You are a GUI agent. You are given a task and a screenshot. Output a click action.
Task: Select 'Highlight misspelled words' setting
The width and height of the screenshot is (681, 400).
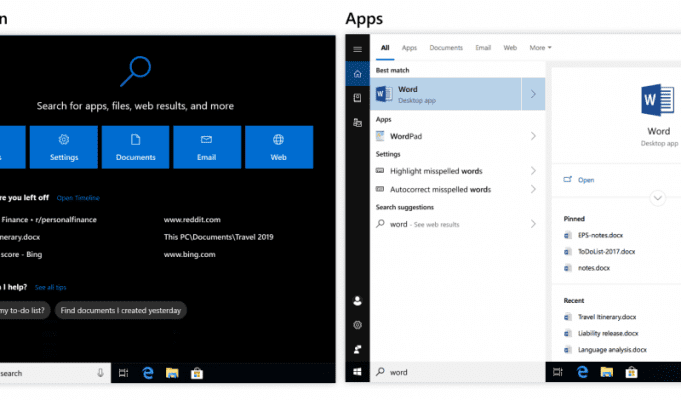pyautogui.click(x=436, y=171)
